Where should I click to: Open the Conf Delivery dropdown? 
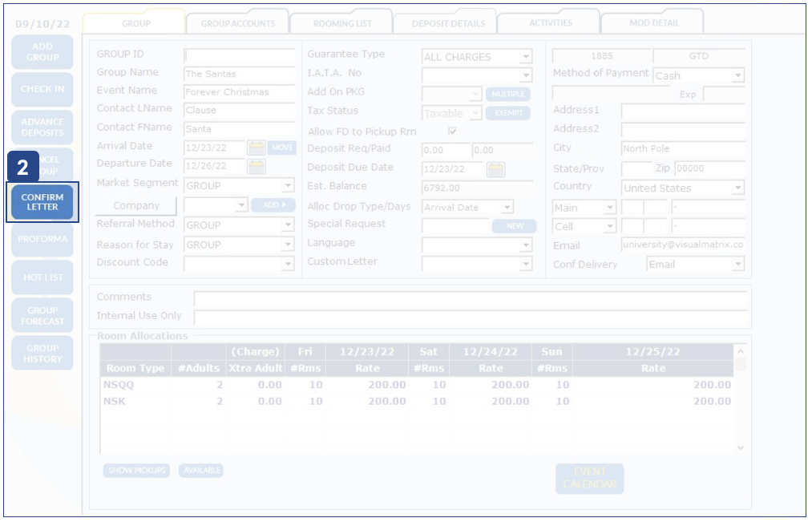pos(737,265)
